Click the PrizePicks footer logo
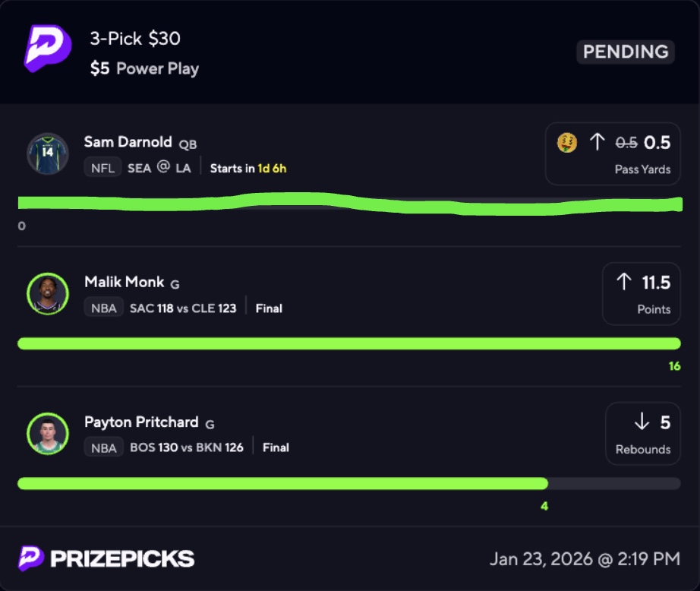700x591 pixels. pyautogui.click(x=107, y=559)
